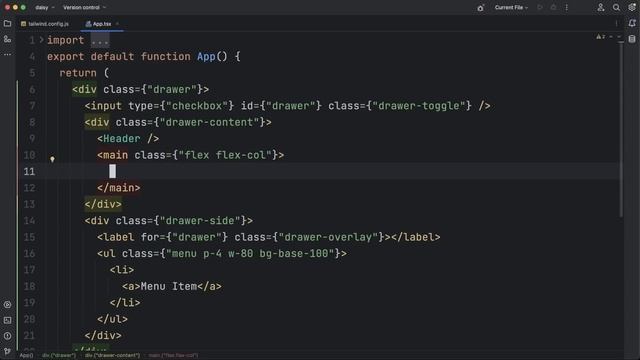Click line number 11 in the gutter

(x=29, y=171)
